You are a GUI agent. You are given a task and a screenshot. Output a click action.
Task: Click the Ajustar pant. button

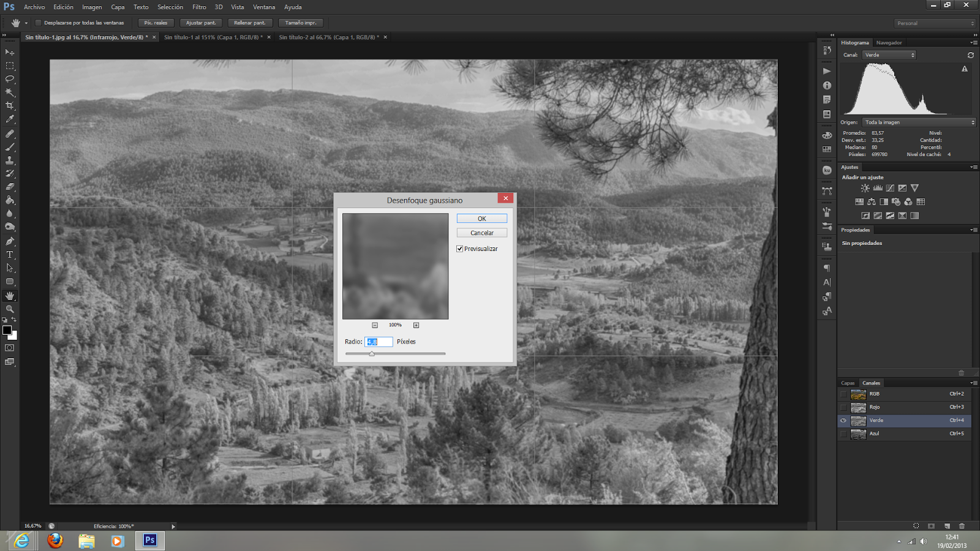coord(201,23)
